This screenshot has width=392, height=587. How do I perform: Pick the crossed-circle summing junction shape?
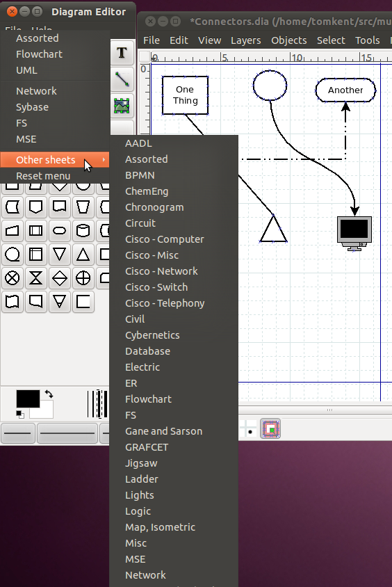coord(13,278)
